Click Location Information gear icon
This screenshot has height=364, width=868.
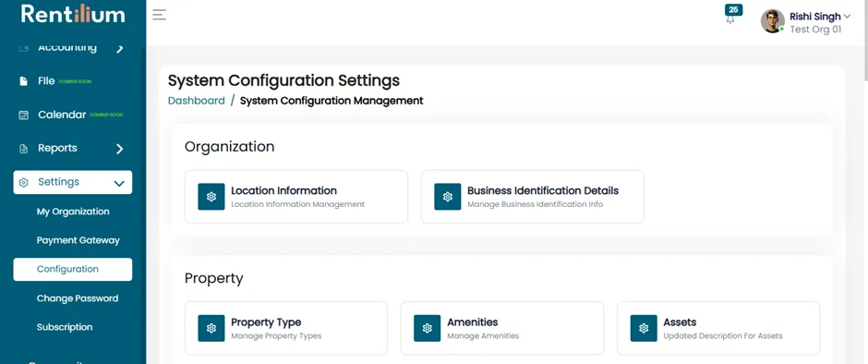[x=211, y=197]
